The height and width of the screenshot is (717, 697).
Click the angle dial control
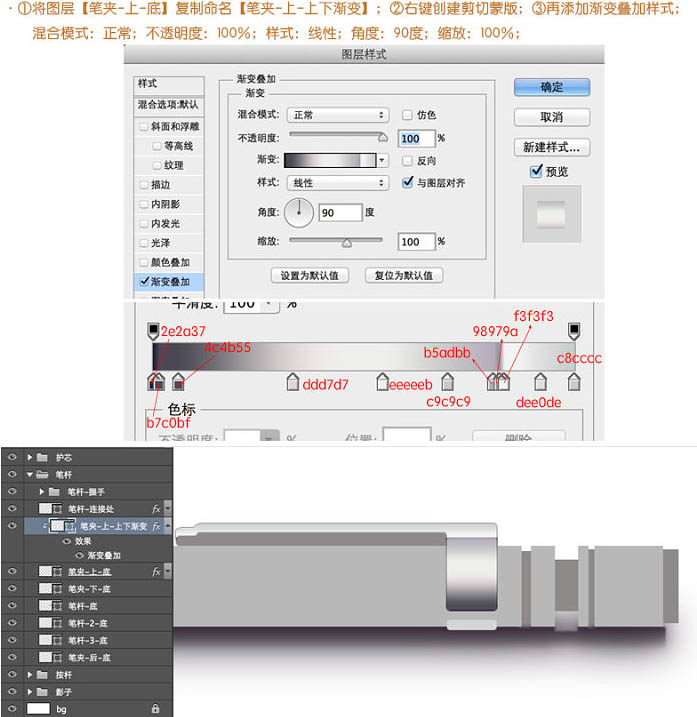(299, 213)
